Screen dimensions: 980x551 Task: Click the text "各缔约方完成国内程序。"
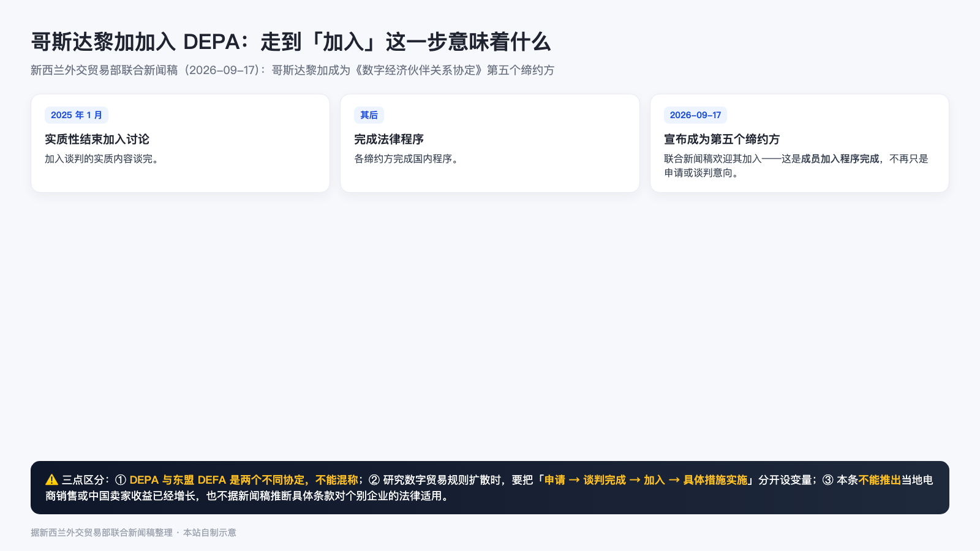408,159
